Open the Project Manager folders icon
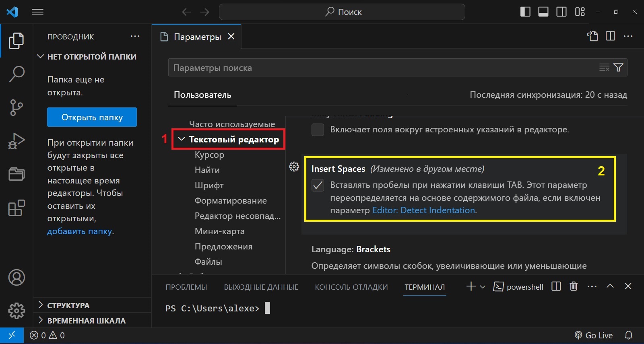 click(17, 174)
